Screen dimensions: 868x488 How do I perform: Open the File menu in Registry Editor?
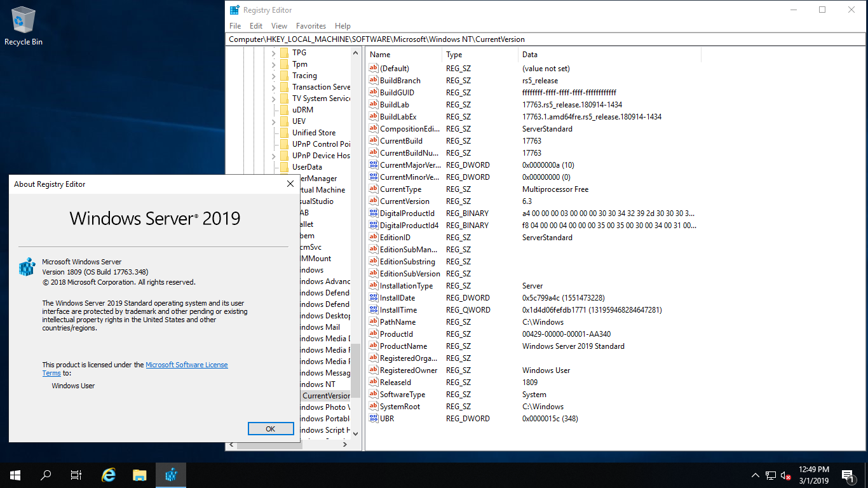235,26
